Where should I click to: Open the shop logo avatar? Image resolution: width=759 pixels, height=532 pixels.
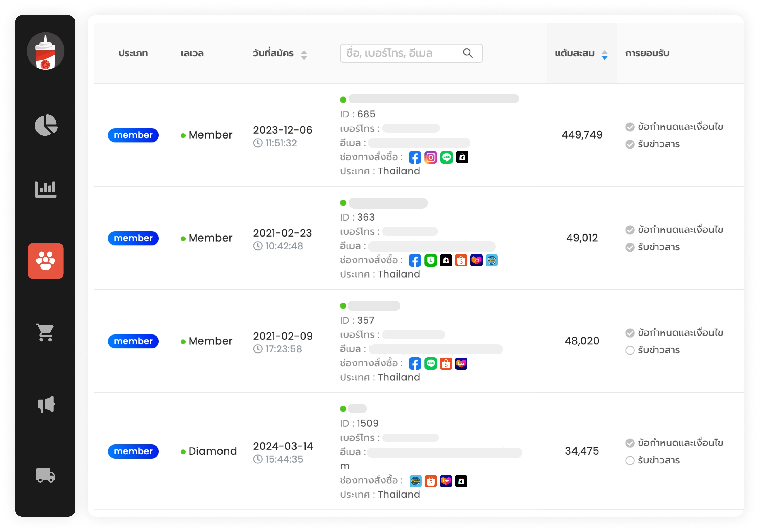46,51
